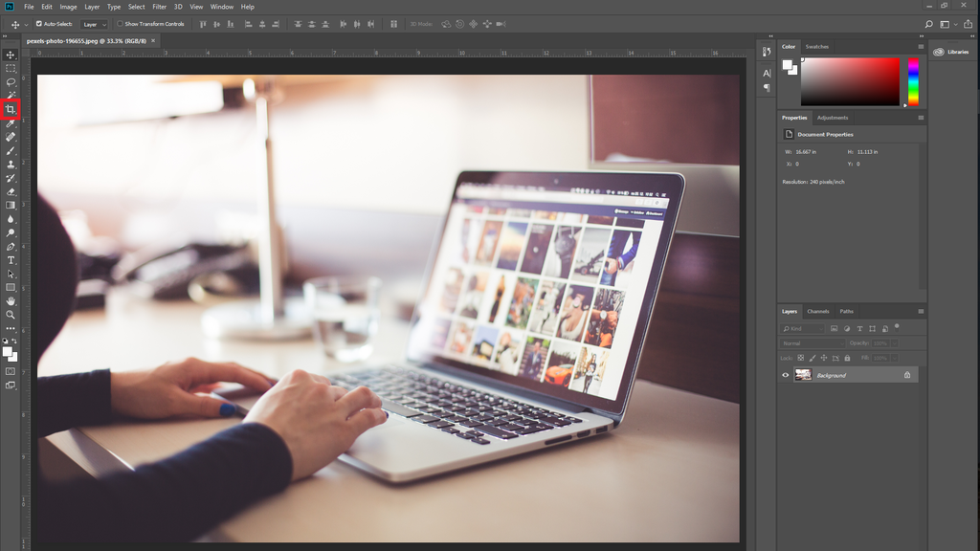980x551 pixels.
Task: Select the Clone Stamp tool
Action: click(11, 164)
